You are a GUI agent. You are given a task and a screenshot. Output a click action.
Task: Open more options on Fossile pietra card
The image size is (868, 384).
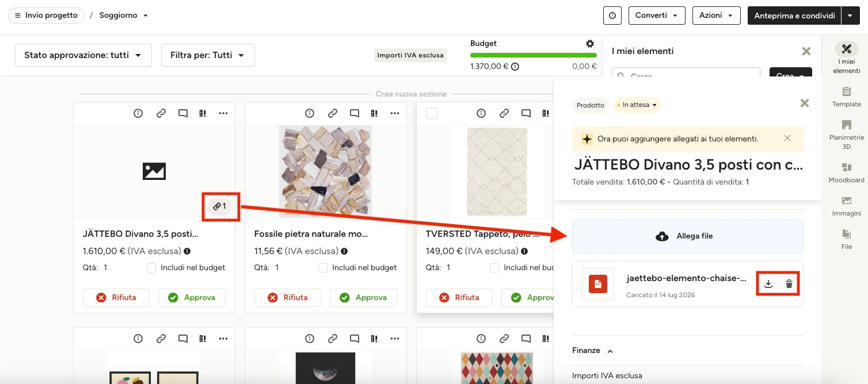point(395,113)
